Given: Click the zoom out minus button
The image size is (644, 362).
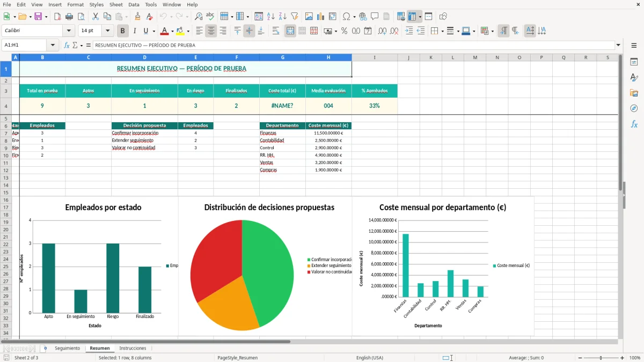Looking at the screenshot, I should coord(580,358).
